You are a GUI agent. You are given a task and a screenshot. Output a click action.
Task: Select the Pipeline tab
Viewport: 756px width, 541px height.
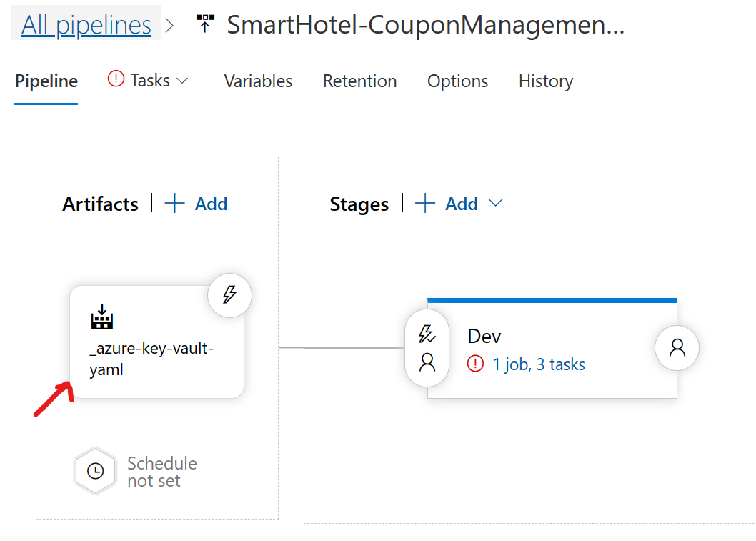click(46, 81)
